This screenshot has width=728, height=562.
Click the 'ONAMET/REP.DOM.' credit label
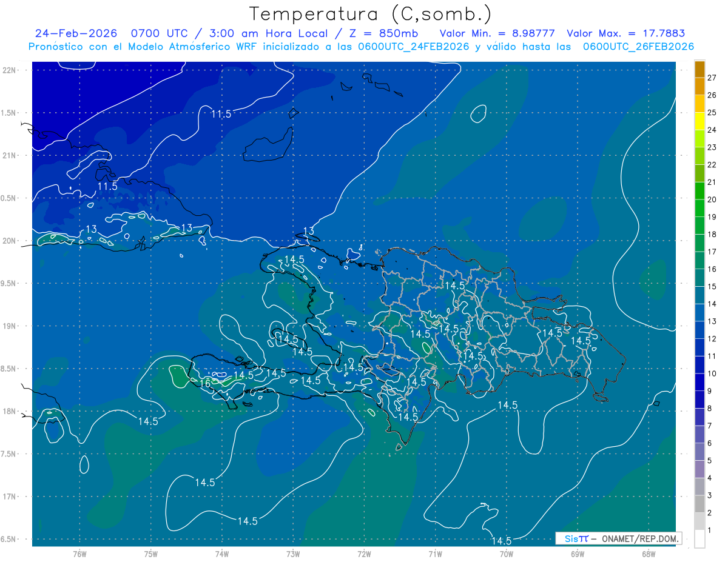639,538
